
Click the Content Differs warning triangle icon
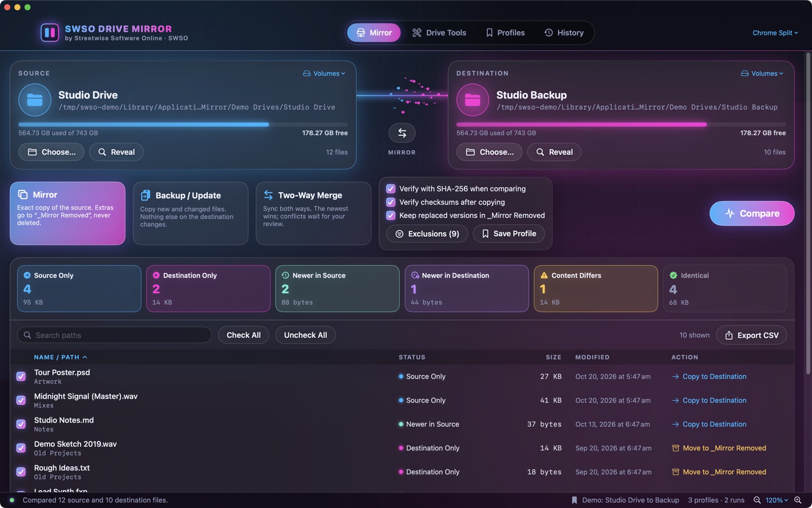coord(544,275)
